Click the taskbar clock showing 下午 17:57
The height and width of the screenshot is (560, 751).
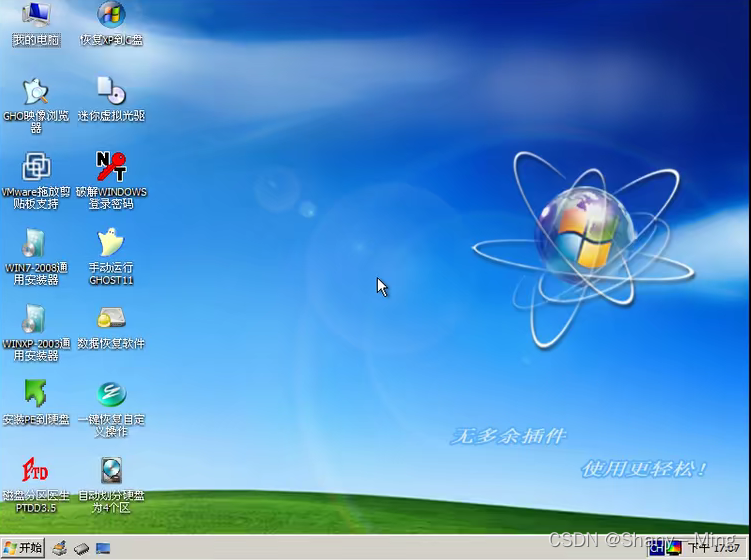(x=714, y=548)
